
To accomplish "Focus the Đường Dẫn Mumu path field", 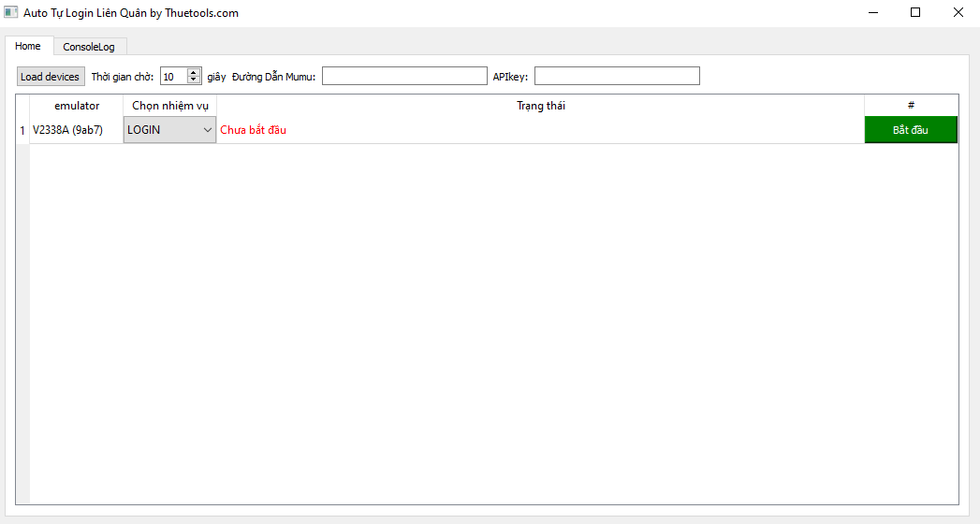I will point(404,77).
